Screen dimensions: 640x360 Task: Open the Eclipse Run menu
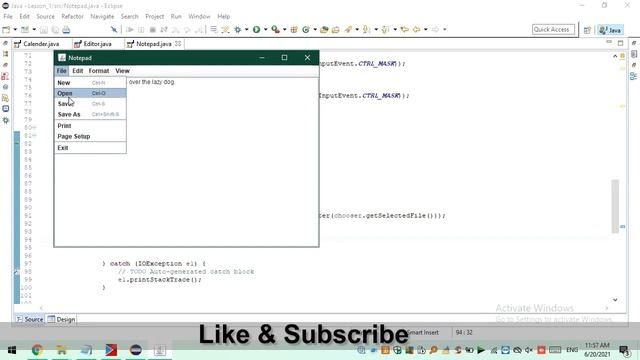[176, 16]
